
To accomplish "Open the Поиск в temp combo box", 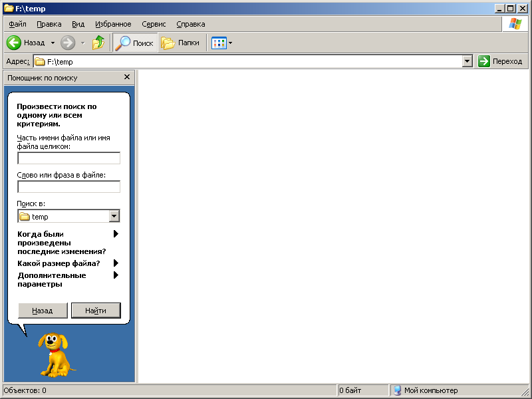I will (x=69, y=216).
